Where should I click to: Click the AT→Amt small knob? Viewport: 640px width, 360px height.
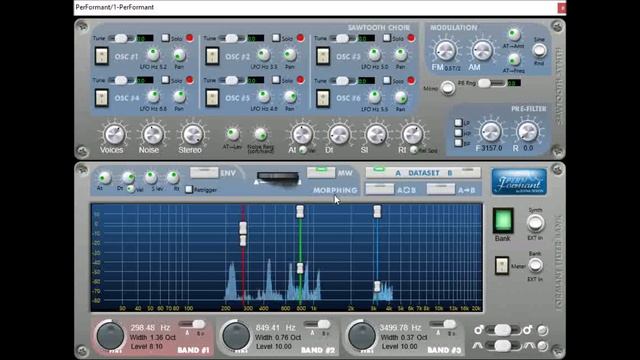(514, 35)
